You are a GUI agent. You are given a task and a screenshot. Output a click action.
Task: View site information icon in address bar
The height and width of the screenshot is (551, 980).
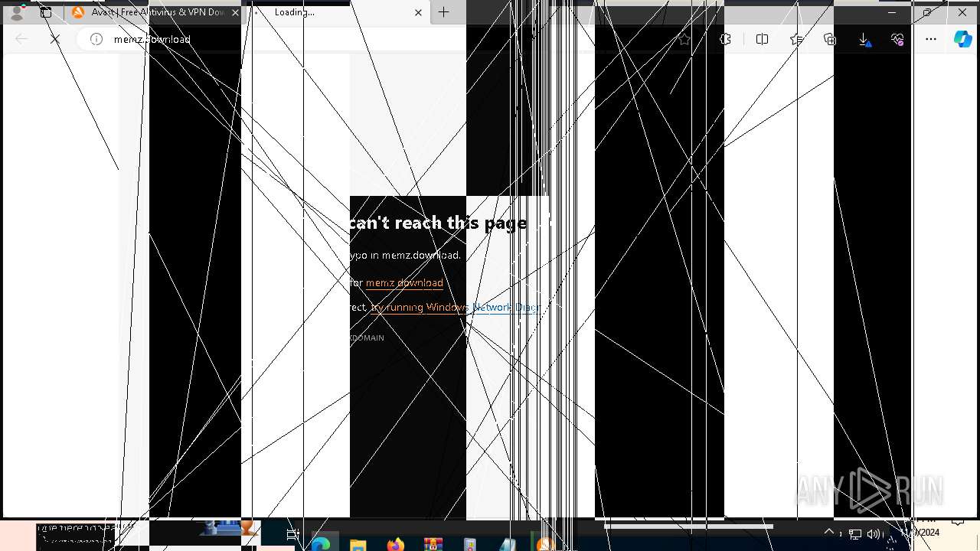96,39
